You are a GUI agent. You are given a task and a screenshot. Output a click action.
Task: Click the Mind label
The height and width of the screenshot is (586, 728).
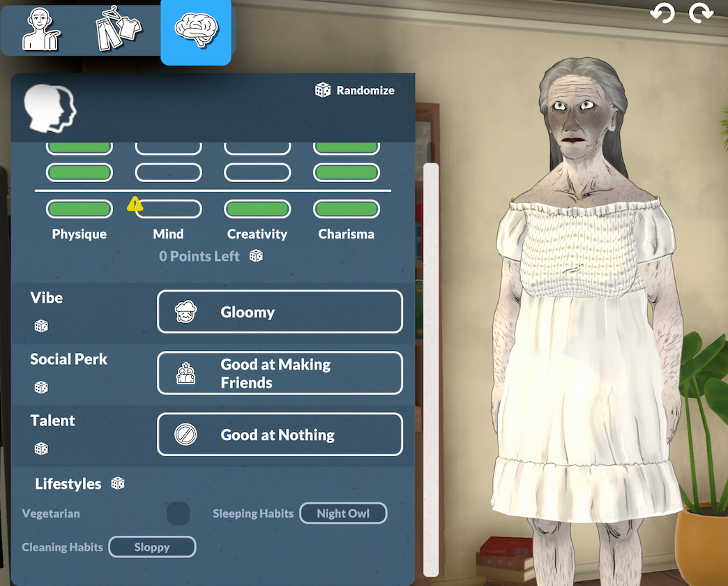coord(169,234)
